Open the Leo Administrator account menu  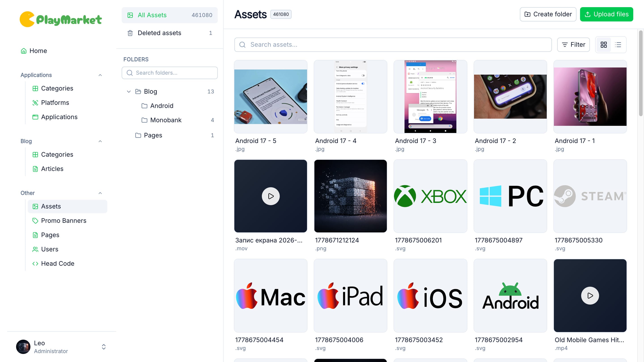61,347
